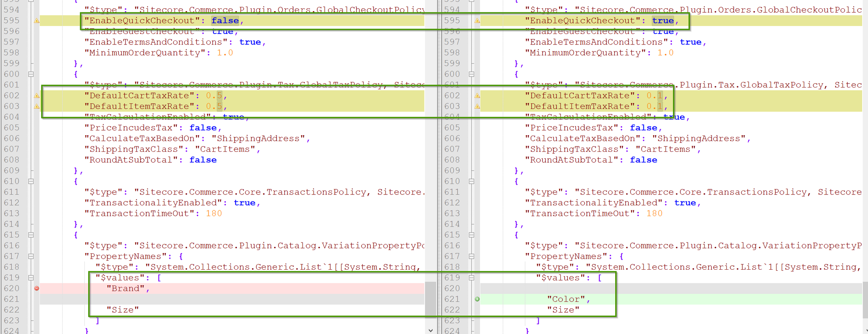Collapse the fold at line 610 in left pane
The width and height of the screenshot is (868, 334).
tap(31, 181)
